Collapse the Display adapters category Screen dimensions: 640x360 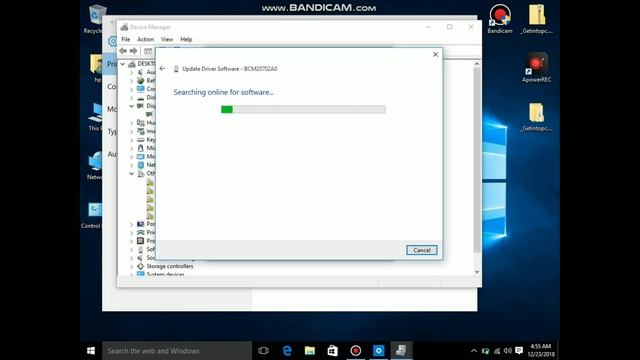point(131,106)
